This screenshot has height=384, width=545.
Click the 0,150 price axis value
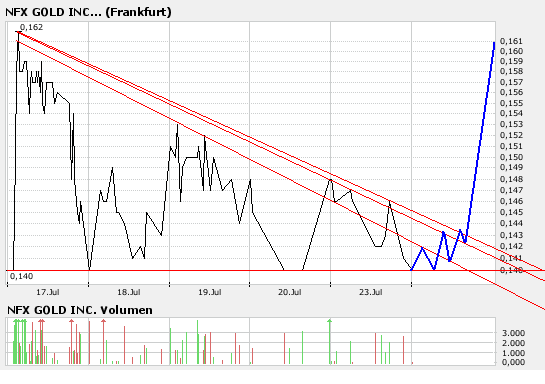tap(511, 157)
